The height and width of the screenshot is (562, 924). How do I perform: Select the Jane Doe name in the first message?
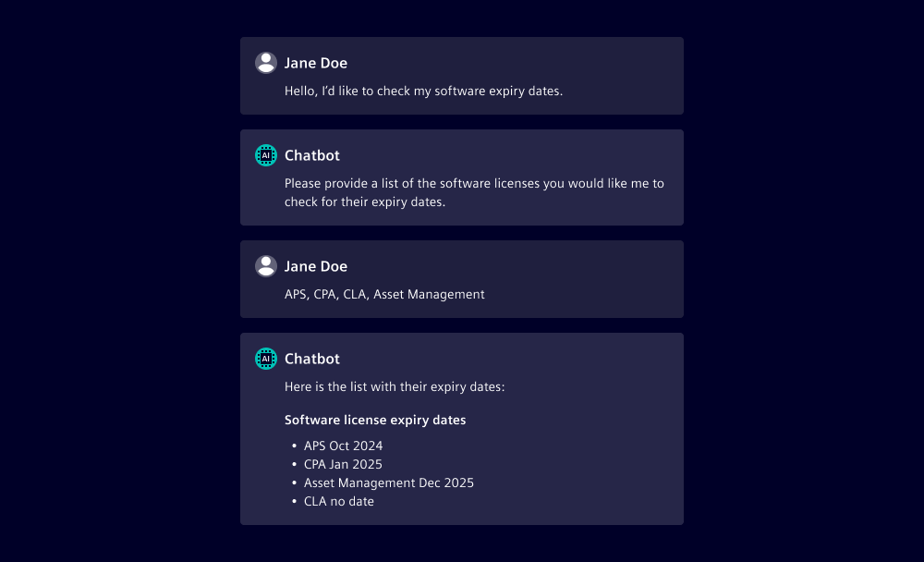click(x=316, y=63)
